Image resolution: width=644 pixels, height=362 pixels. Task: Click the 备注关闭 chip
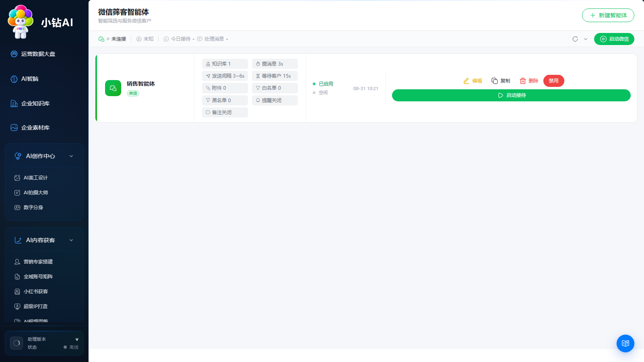tap(225, 113)
